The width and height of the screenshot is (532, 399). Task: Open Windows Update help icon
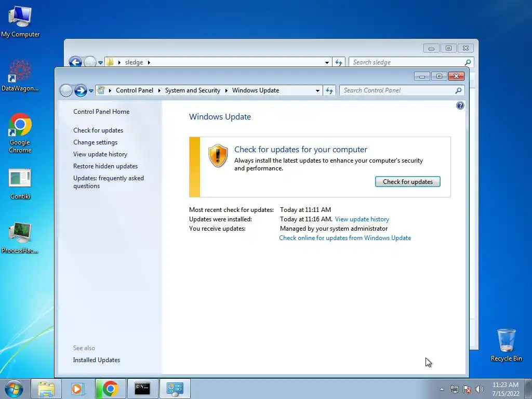click(460, 105)
